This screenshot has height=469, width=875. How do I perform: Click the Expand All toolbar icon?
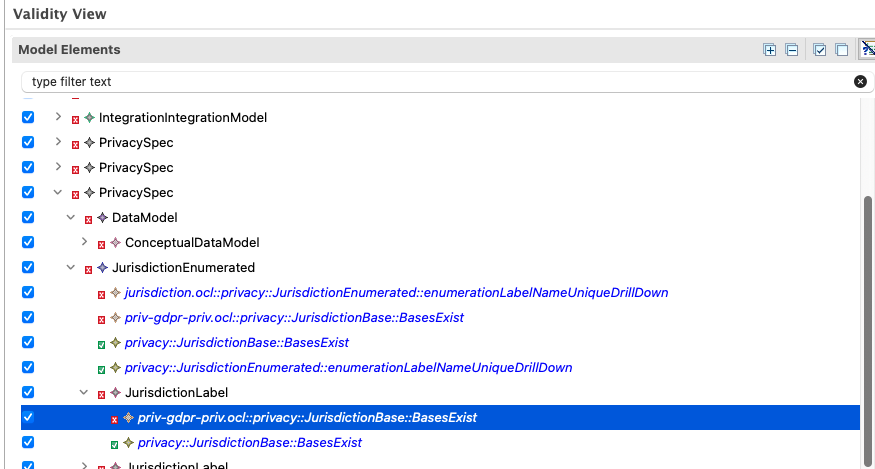click(770, 50)
